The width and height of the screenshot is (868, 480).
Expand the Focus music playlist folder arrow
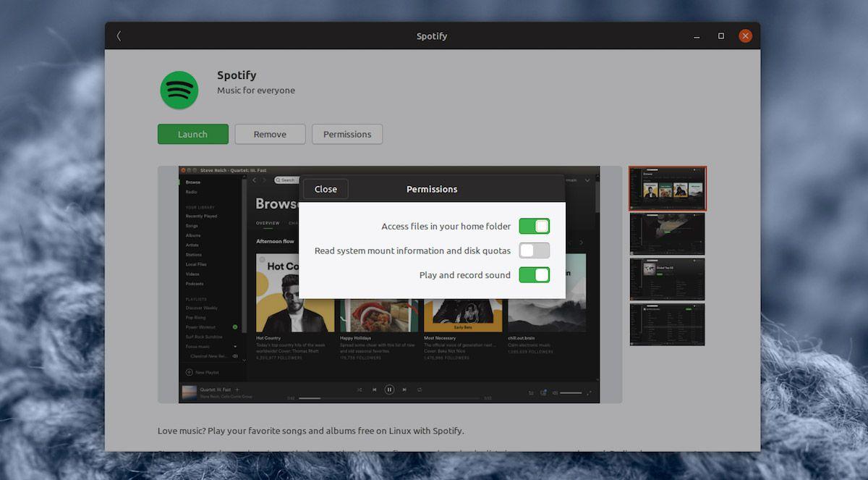coord(234,347)
